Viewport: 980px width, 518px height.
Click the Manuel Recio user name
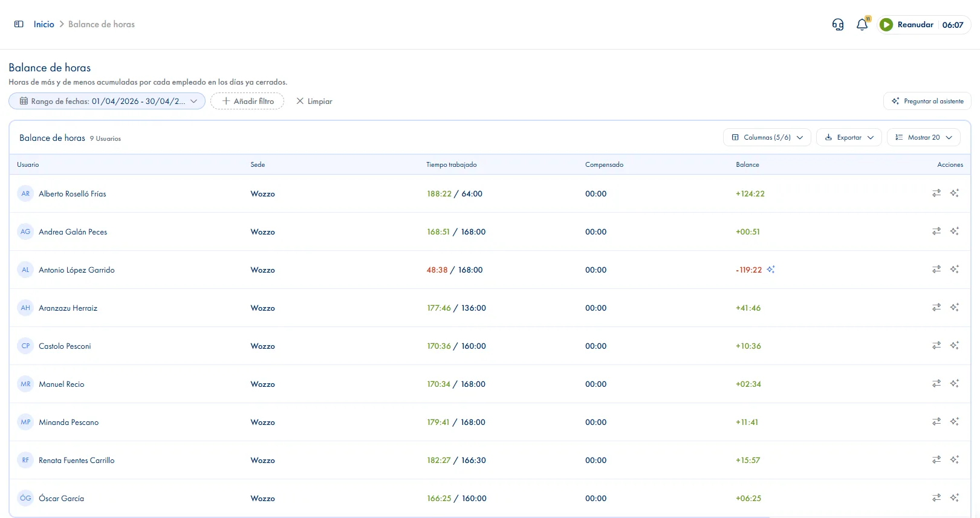tap(62, 384)
